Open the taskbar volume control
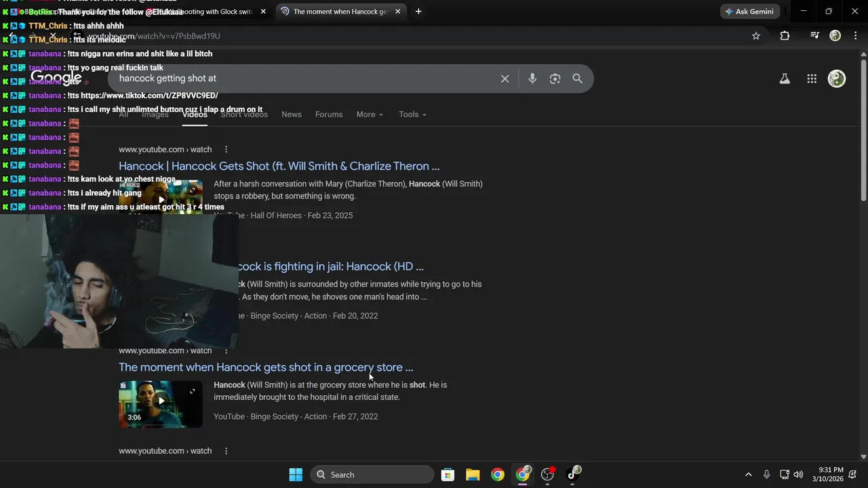This screenshot has width=868, height=488. [x=798, y=474]
